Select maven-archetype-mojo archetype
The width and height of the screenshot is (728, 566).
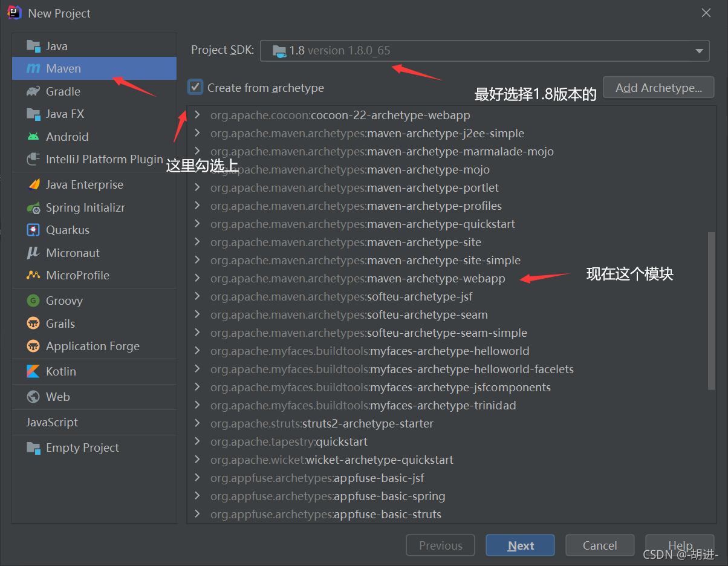pos(350,169)
